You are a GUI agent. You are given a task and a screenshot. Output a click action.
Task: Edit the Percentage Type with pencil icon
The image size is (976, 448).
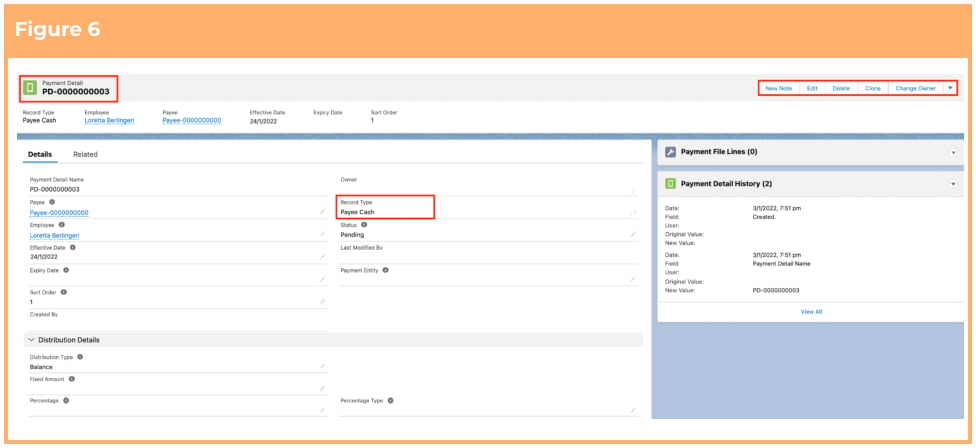(633, 411)
